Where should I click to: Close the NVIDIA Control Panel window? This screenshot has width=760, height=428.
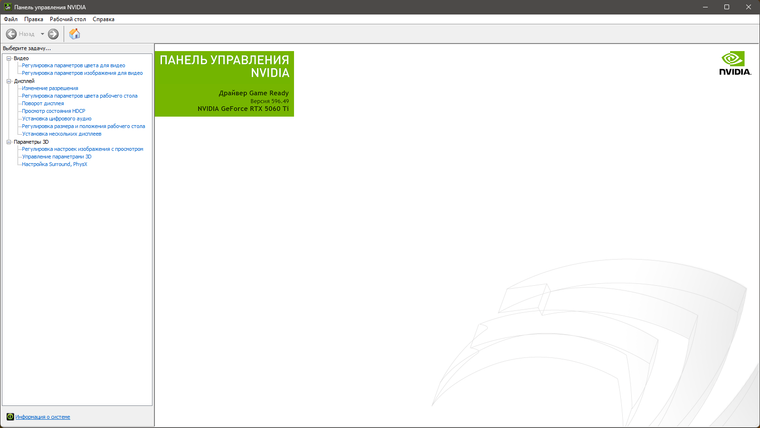748,7
